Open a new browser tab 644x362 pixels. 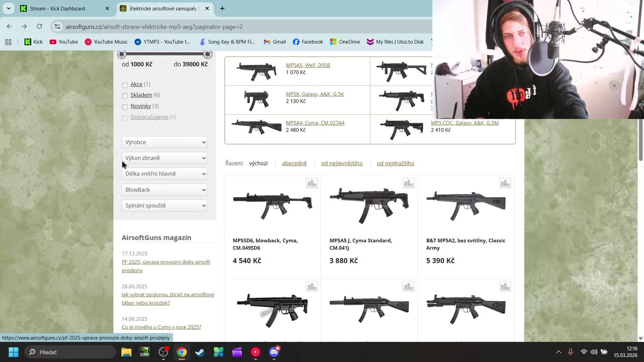click(222, 9)
